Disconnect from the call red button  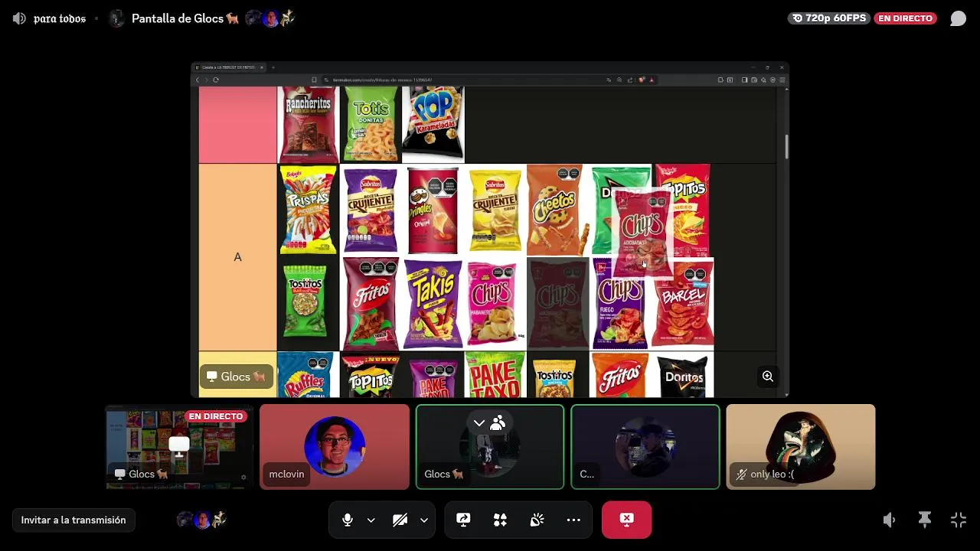coord(626,520)
